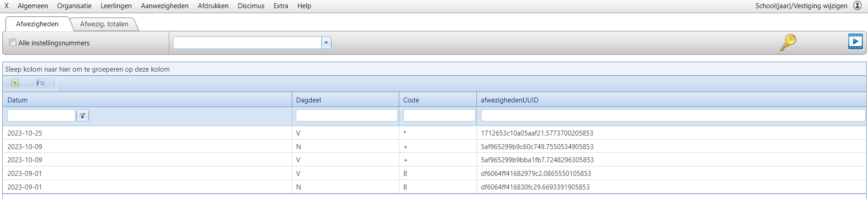Open the Discimus menu
This screenshot has width=868, height=199.
tap(251, 6)
